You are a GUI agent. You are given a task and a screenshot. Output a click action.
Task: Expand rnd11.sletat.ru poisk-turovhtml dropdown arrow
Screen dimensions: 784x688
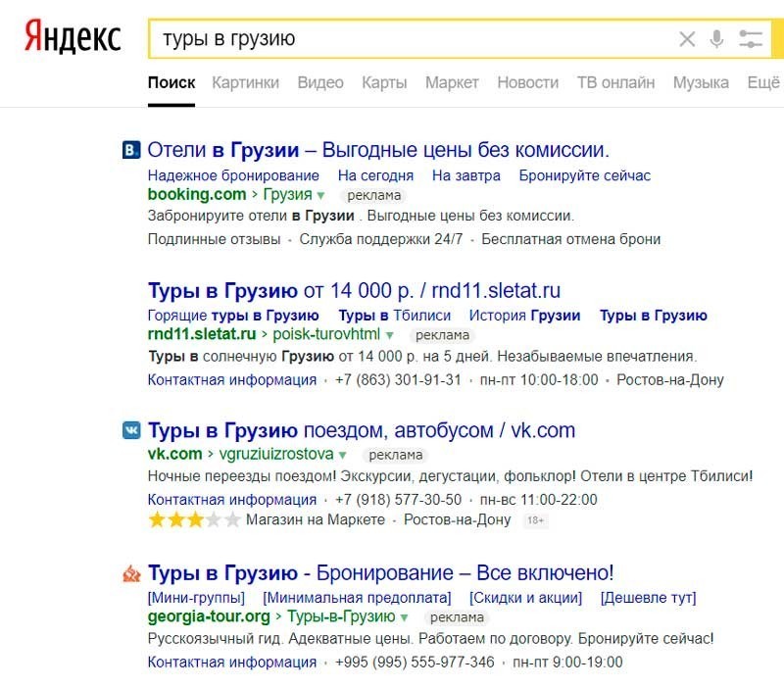[389, 335]
